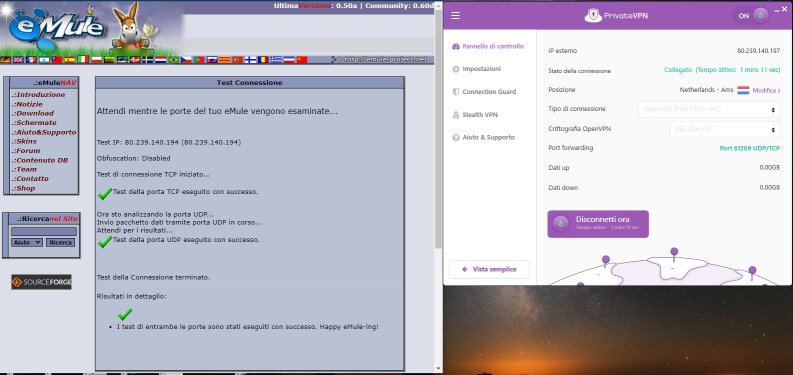Open Connection Guard section

click(x=484, y=92)
